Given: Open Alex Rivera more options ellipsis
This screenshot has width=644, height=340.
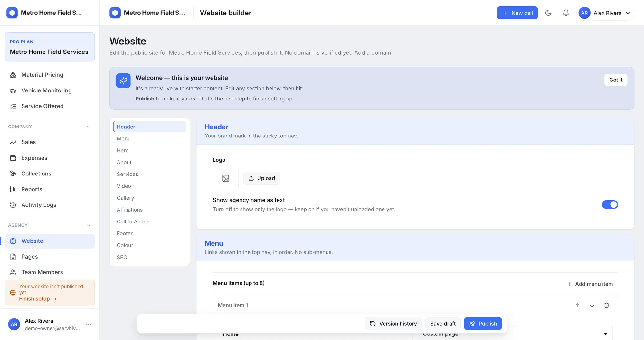Looking at the screenshot, I should tap(89, 324).
